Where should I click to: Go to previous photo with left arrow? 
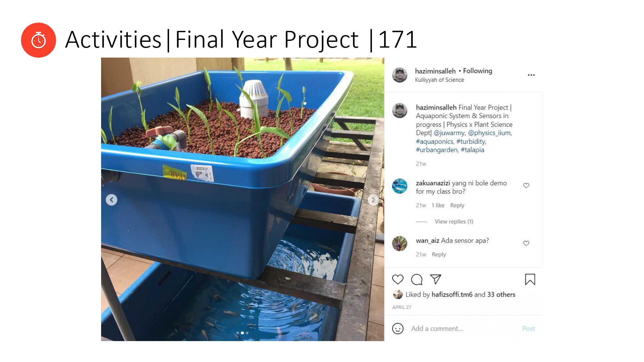click(111, 200)
